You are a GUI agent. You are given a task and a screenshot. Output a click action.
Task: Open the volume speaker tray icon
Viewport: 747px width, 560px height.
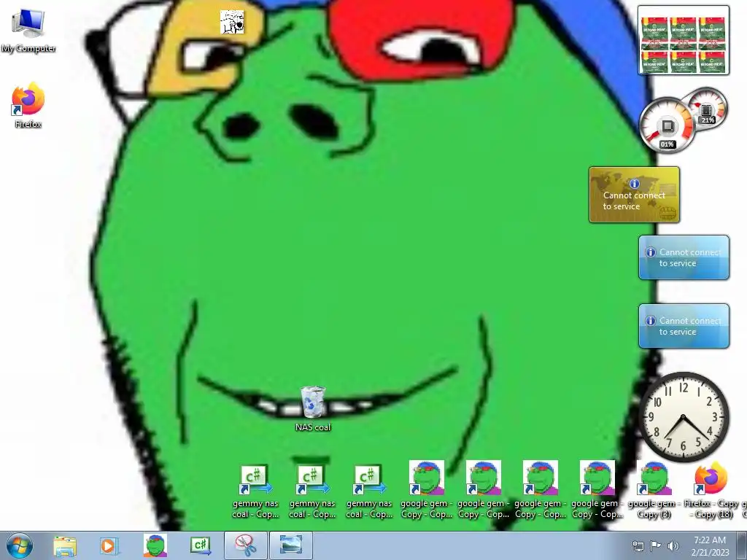click(x=673, y=546)
